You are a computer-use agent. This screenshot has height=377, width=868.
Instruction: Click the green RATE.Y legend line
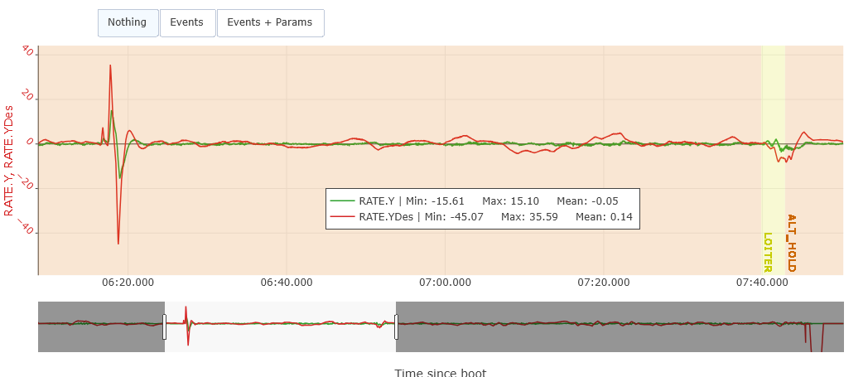tap(342, 201)
